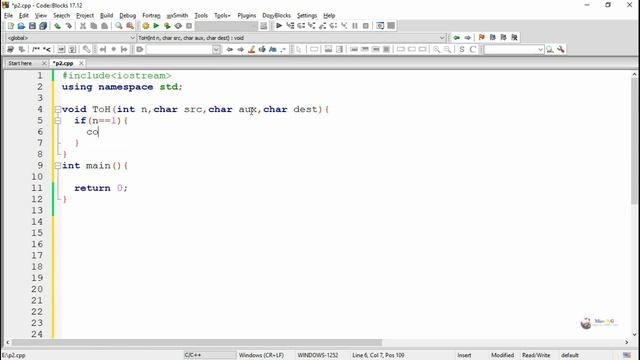Start debugger with the black play icon
This screenshot has height=360, width=640.
279,26
